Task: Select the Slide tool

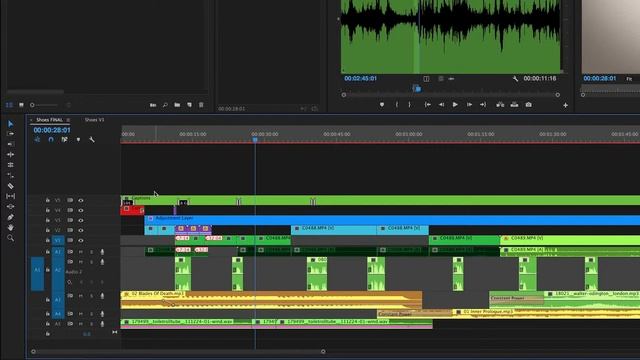Action: coord(11,207)
